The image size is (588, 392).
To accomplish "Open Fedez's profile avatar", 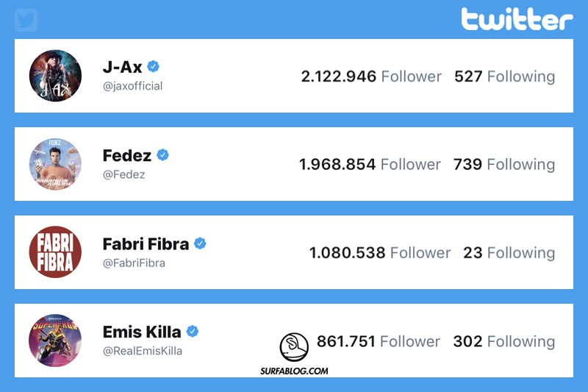I will point(55,164).
